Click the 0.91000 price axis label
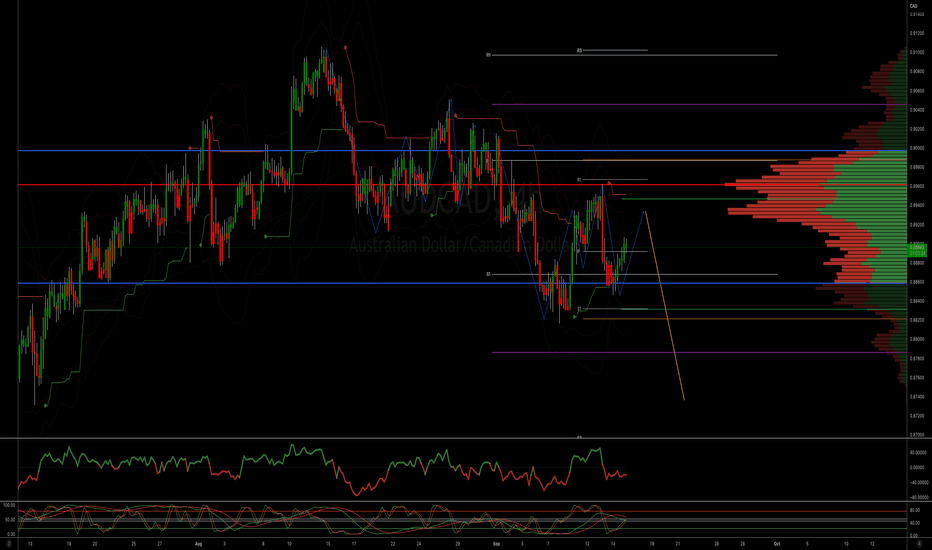The image size is (932, 550). point(918,52)
